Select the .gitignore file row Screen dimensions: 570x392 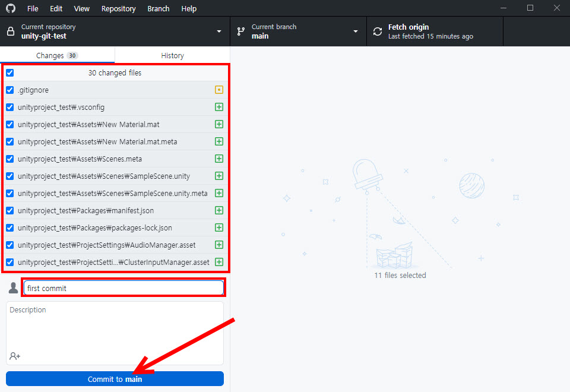(116, 90)
